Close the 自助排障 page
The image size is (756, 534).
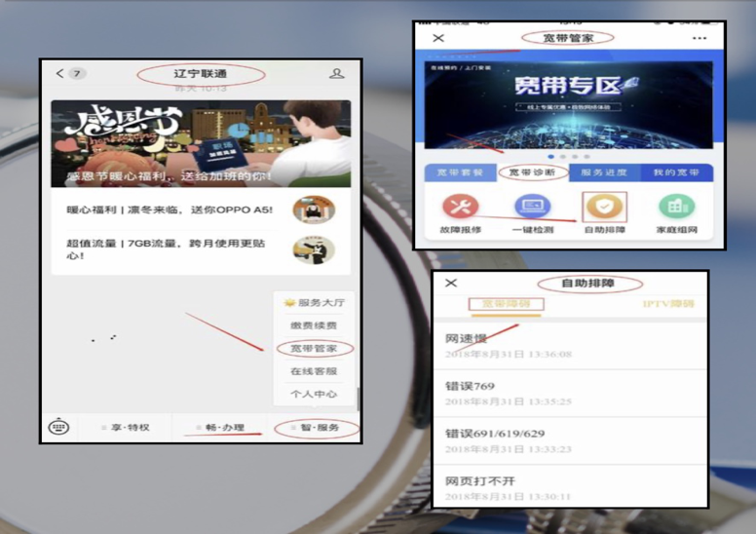tap(451, 284)
